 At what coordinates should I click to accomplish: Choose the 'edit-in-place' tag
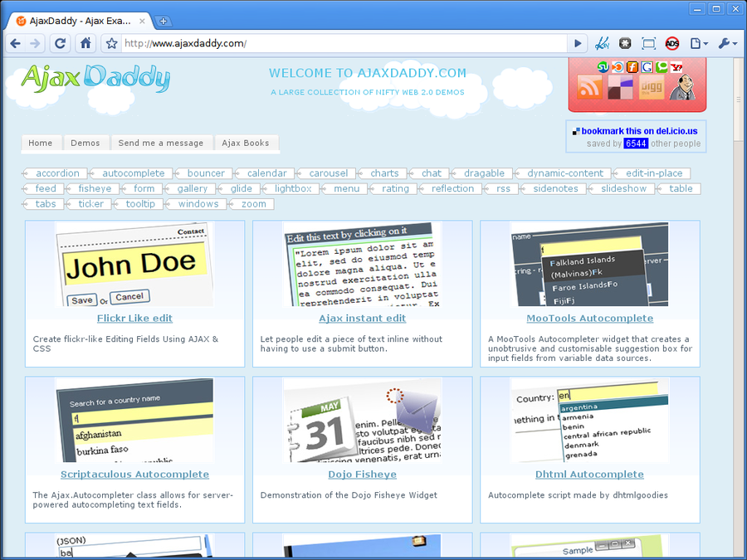pos(652,173)
